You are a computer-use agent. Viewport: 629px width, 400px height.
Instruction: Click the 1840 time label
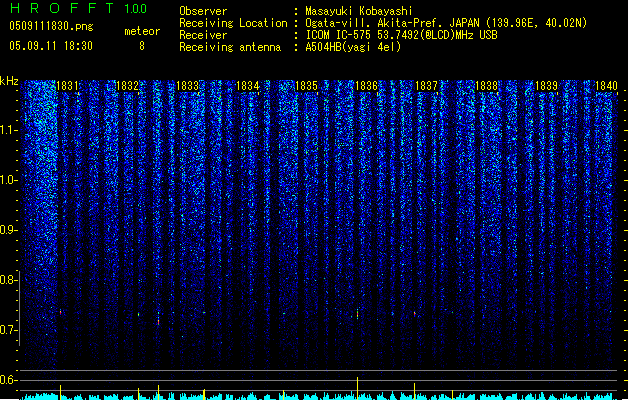[x=606, y=86]
